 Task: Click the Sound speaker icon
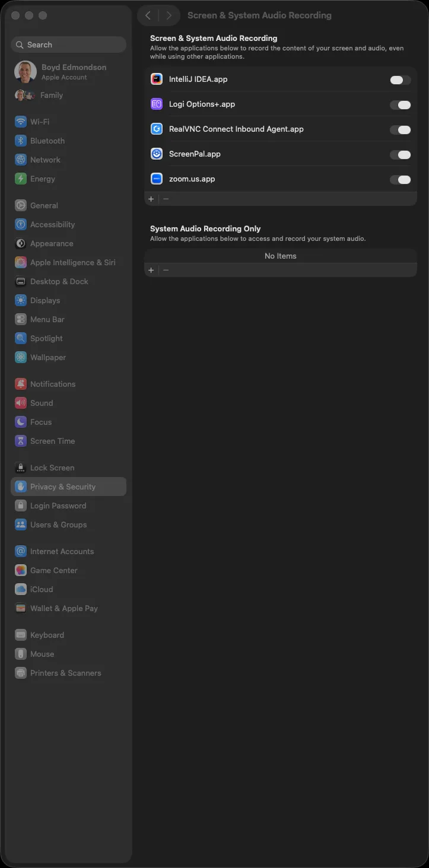pyautogui.click(x=21, y=403)
